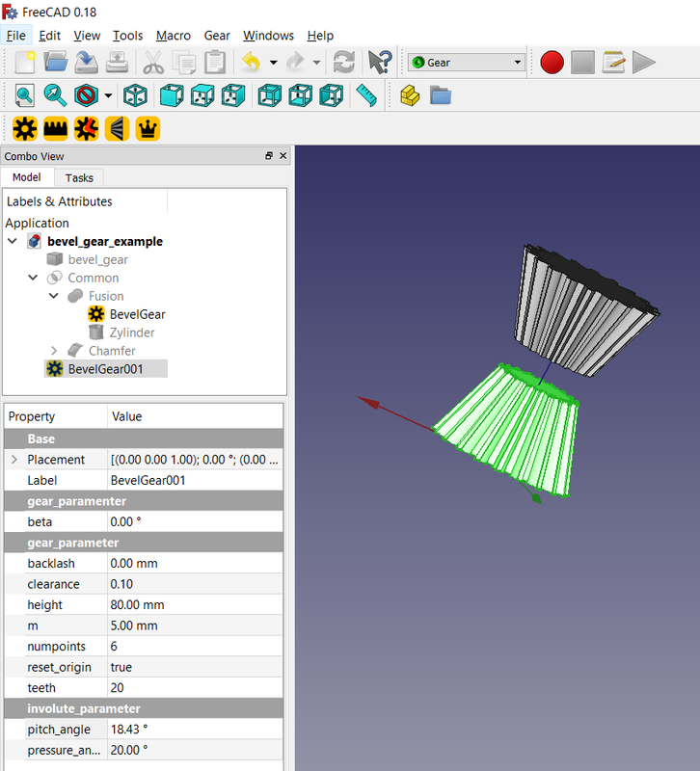Execute macro with the play triangle

(x=644, y=63)
